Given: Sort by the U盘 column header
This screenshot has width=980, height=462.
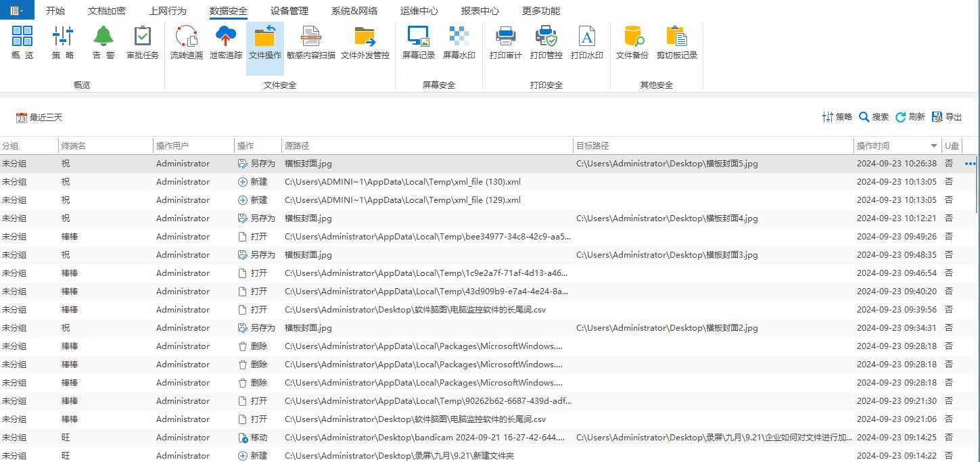Looking at the screenshot, I should coord(952,145).
